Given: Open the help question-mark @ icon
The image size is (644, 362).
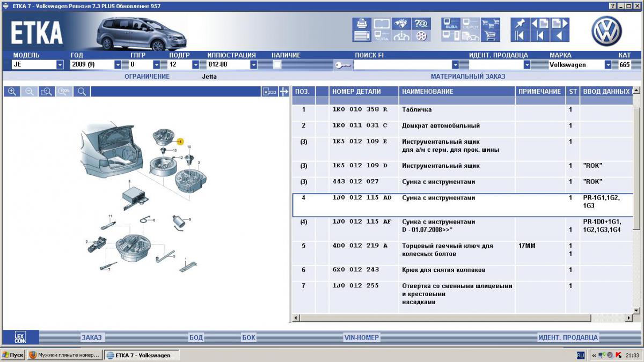Looking at the screenshot, I should tap(421, 24).
